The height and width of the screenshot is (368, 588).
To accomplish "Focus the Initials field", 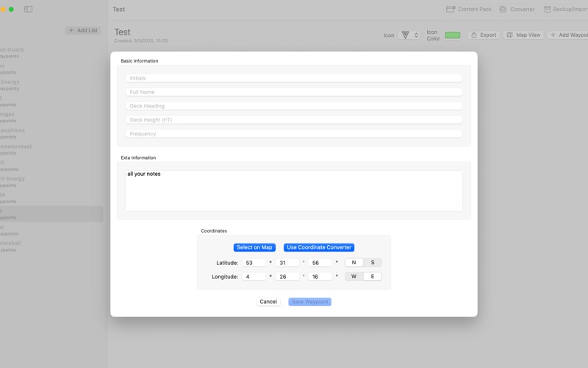I will pos(293,78).
